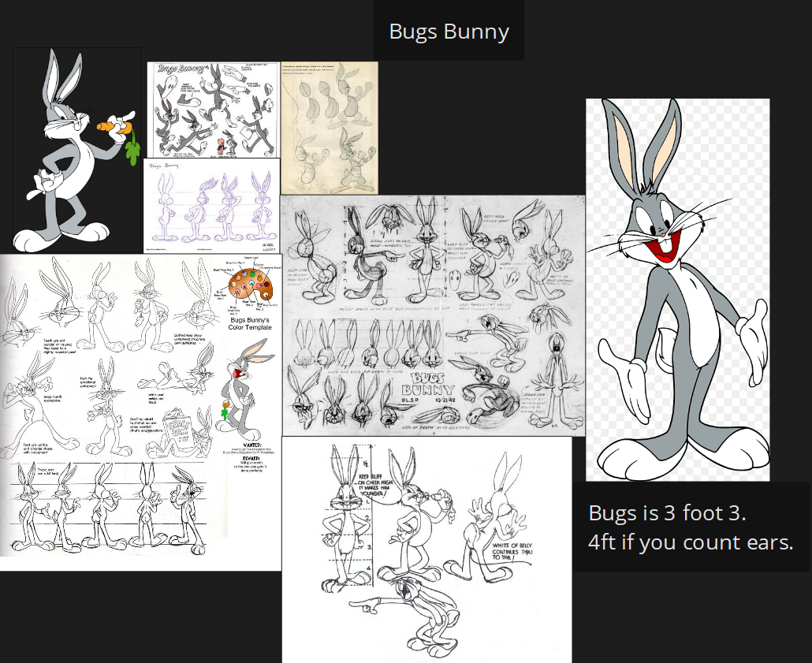The width and height of the screenshot is (812, 663).
Task: Select the yellowed construction sketch sheet
Action: pyautogui.click(x=330, y=128)
